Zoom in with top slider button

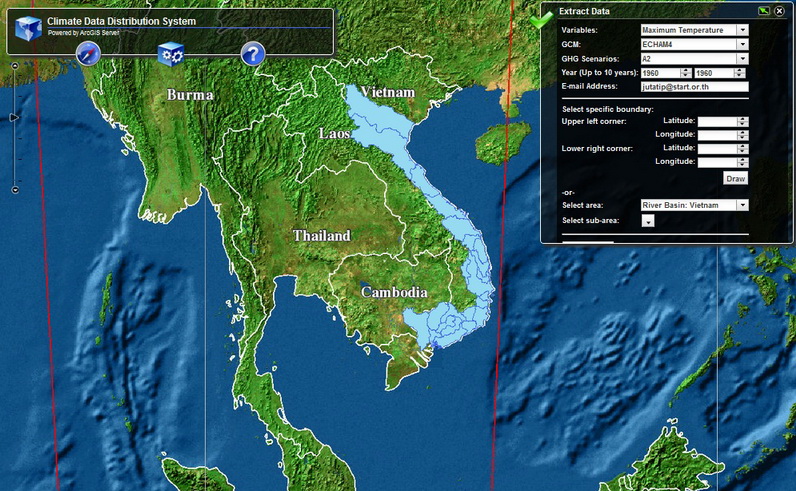pos(15,66)
